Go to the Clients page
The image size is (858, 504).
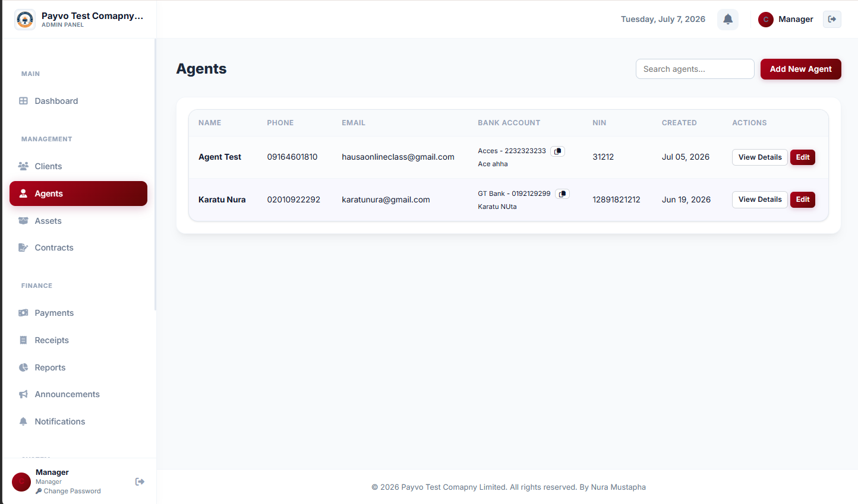(78, 166)
